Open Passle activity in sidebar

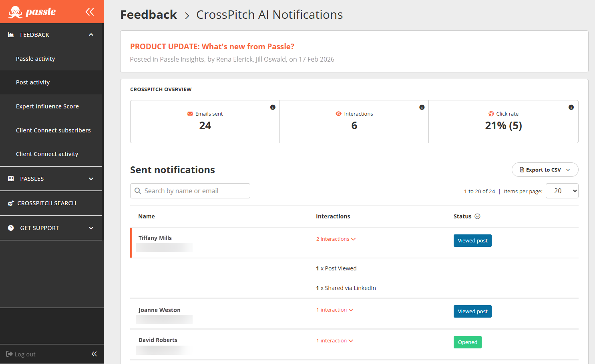36,59
